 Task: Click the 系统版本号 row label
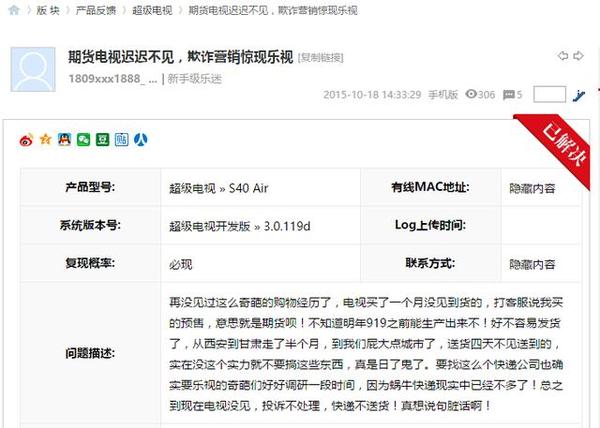coord(90,225)
